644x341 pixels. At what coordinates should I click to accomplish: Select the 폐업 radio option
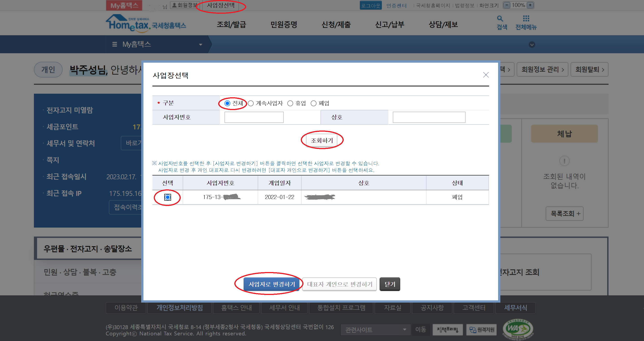coord(314,103)
